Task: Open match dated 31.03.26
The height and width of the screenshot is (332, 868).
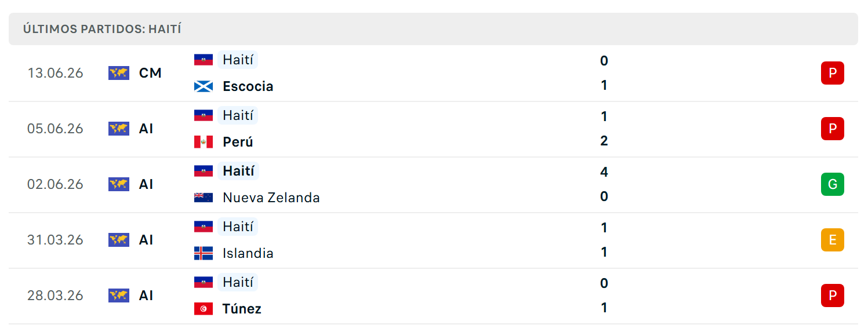Action: pos(433,240)
